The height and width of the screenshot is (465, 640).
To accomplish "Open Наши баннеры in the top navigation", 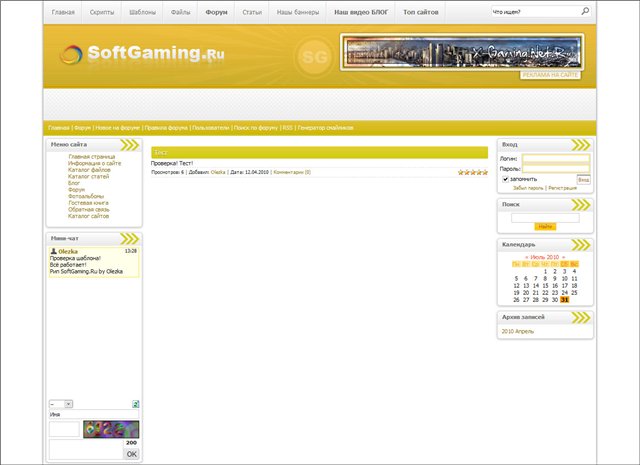I will click(298, 12).
